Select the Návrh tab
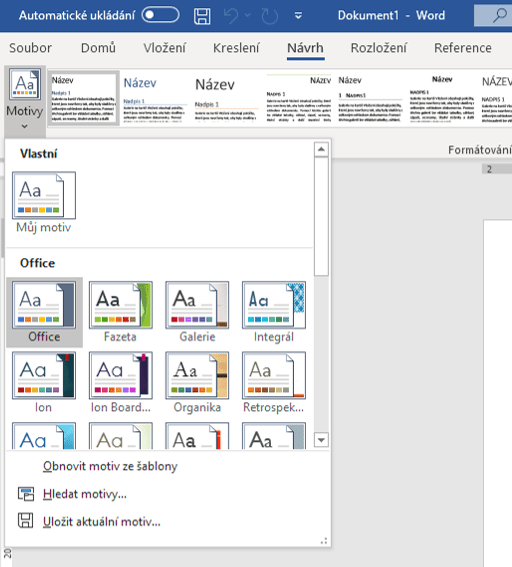The width and height of the screenshot is (512, 567). pos(306,48)
